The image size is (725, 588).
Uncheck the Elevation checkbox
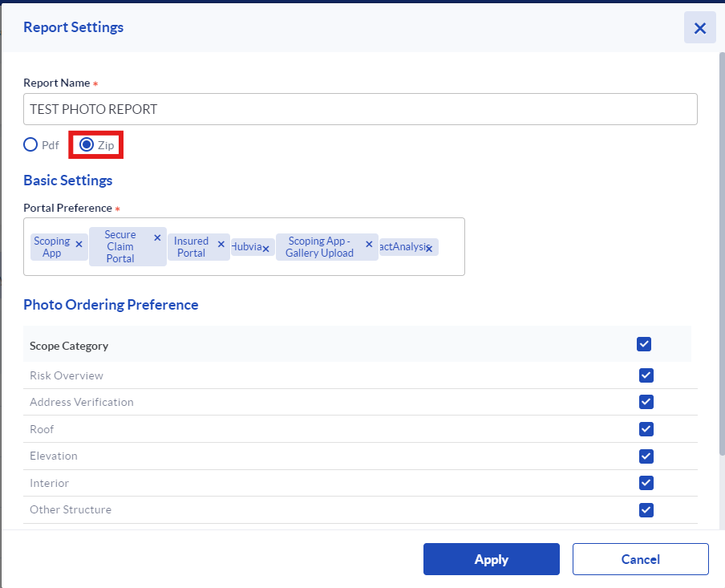(646, 456)
